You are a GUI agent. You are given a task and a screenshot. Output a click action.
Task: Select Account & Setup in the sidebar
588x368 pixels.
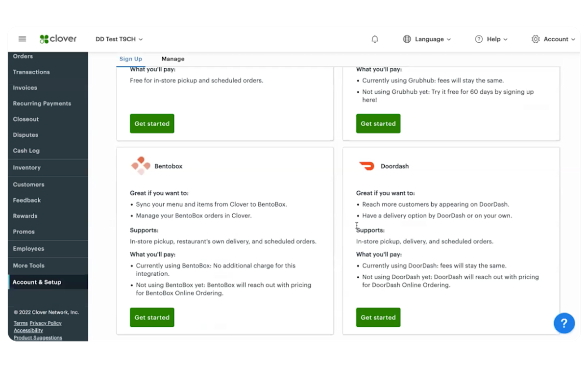(48, 282)
